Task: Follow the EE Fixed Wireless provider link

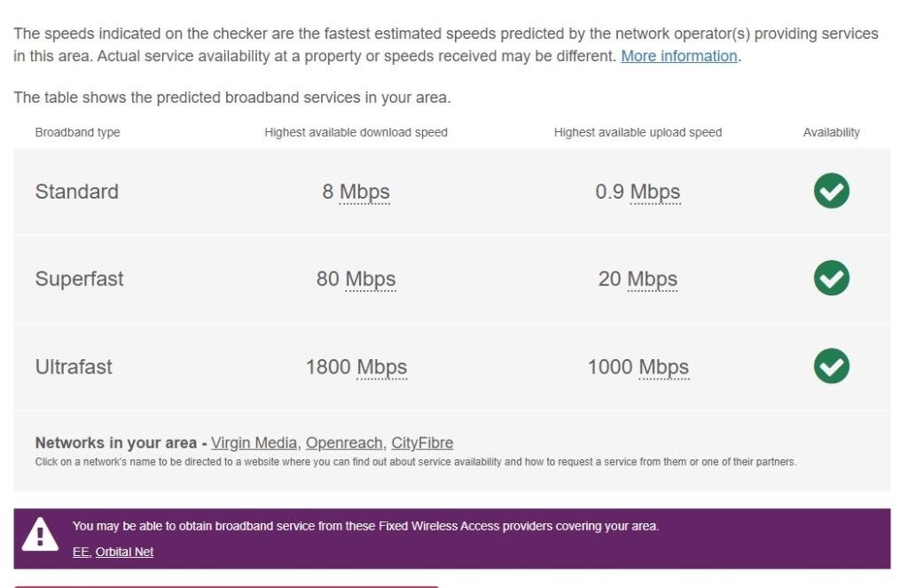Action: pos(81,553)
